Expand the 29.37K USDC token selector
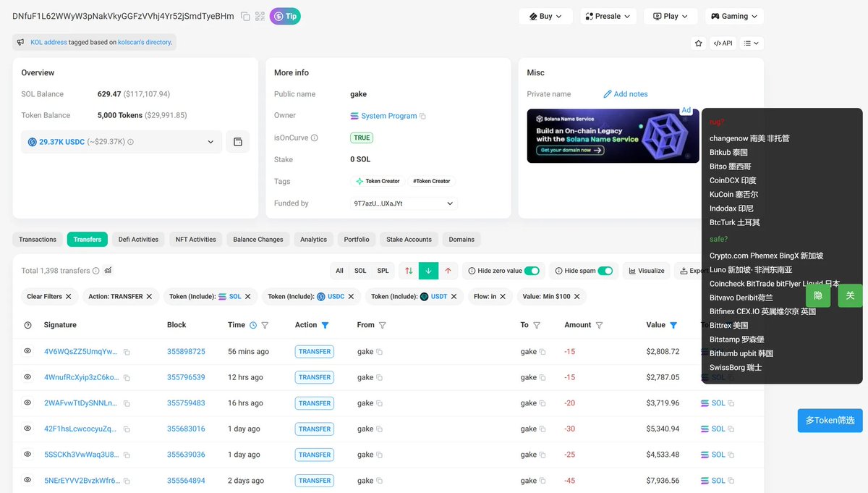This screenshot has width=868, height=493. click(122, 142)
